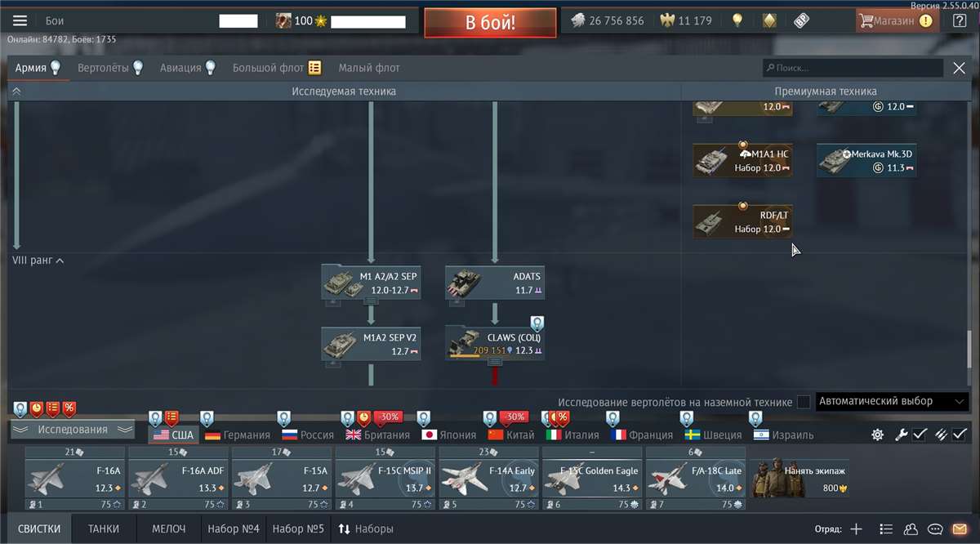Click the ammo auto-refill icon

point(942,435)
